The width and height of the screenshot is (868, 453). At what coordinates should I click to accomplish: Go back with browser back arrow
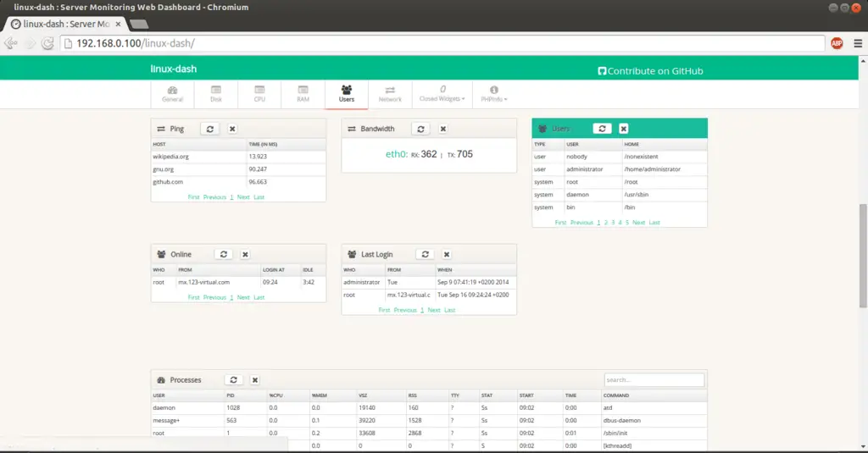pos(10,43)
